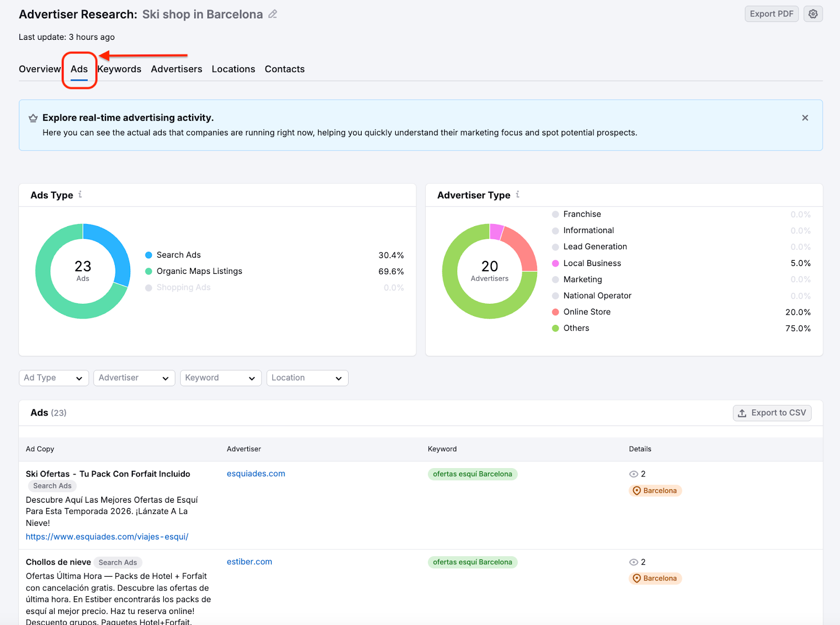Click the pencil edit icon beside the report title
This screenshot has height=625, width=840.
pos(272,14)
